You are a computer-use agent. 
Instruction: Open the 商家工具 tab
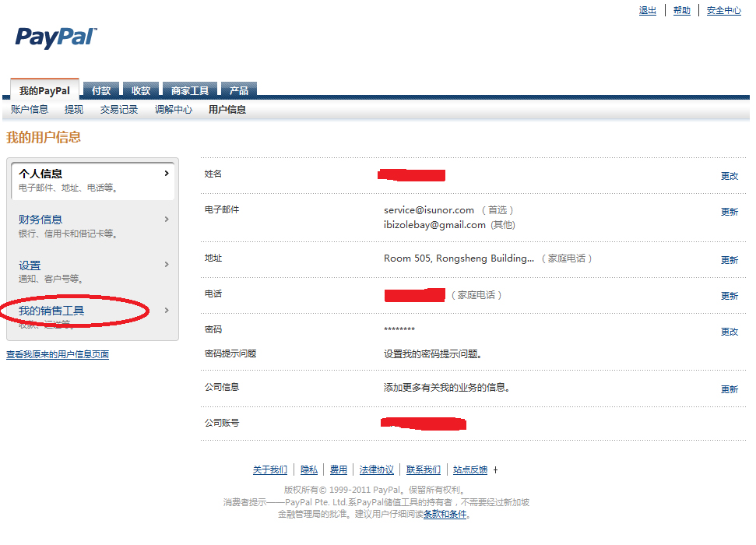[191, 91]
